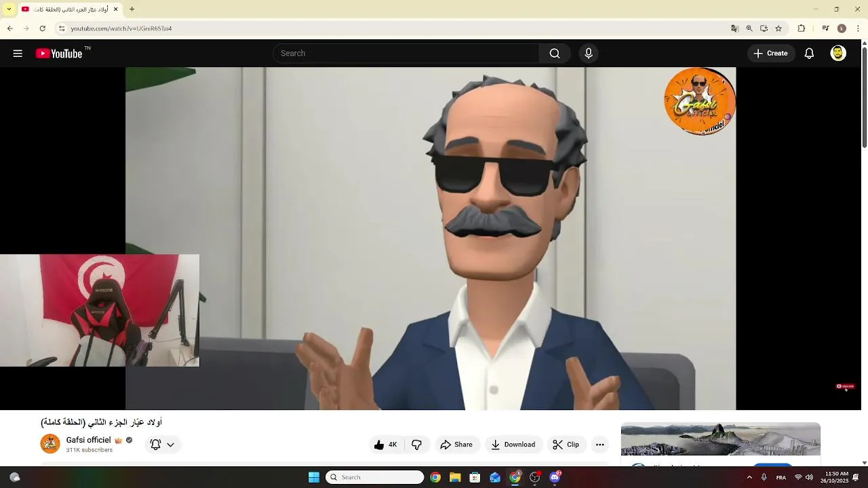
Task: Click the subscribe watermark in the player
Action: 845,386
